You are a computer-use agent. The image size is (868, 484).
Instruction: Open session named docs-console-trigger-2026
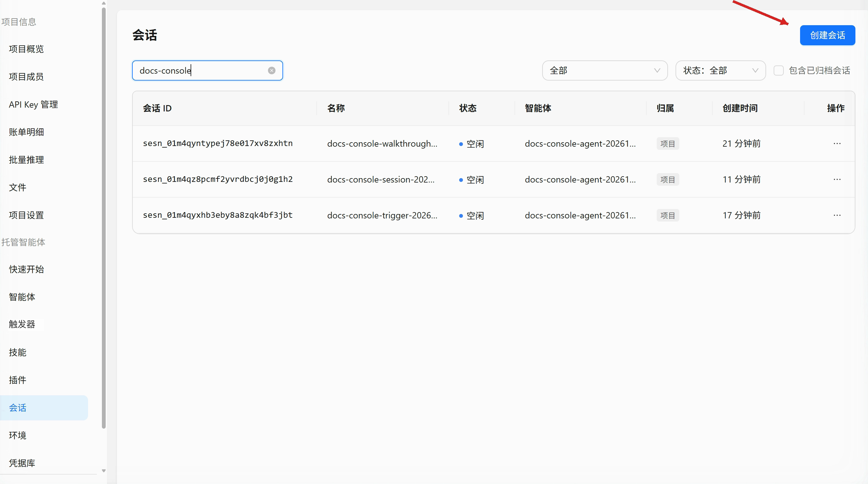(x=382, y=215)
